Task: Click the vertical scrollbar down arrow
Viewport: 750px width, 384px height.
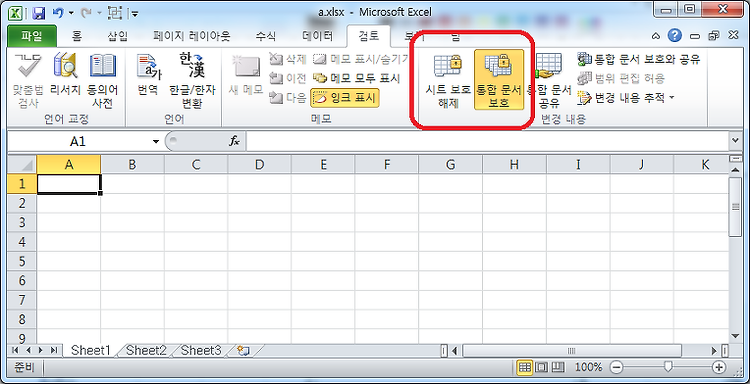Action: [x=735, y=336]
